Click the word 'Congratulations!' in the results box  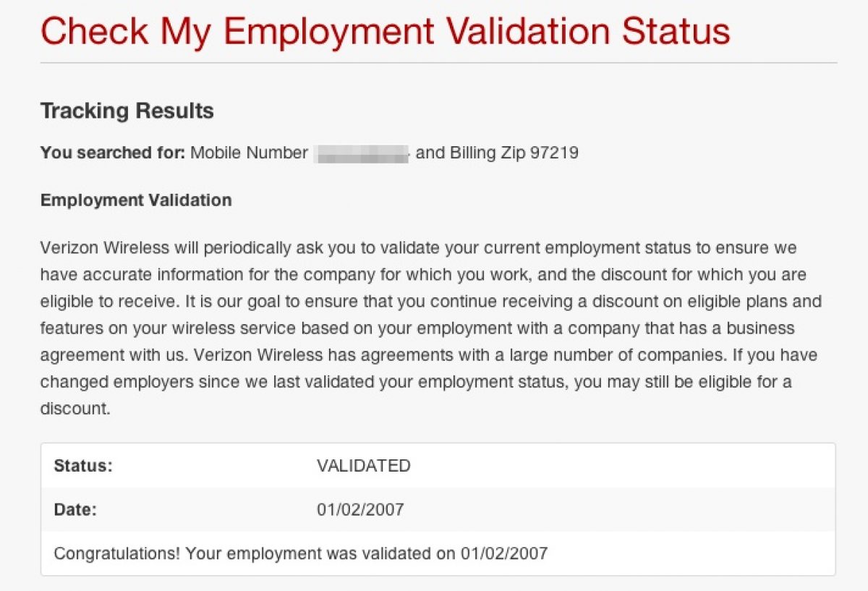[x=117, y=554]
